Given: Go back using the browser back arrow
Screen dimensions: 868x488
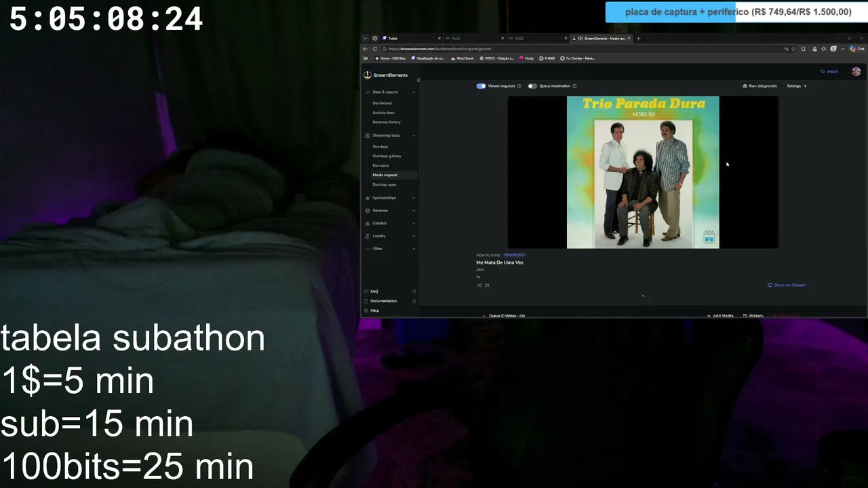Looking at the screenshot, I should (x=366, y=49).
